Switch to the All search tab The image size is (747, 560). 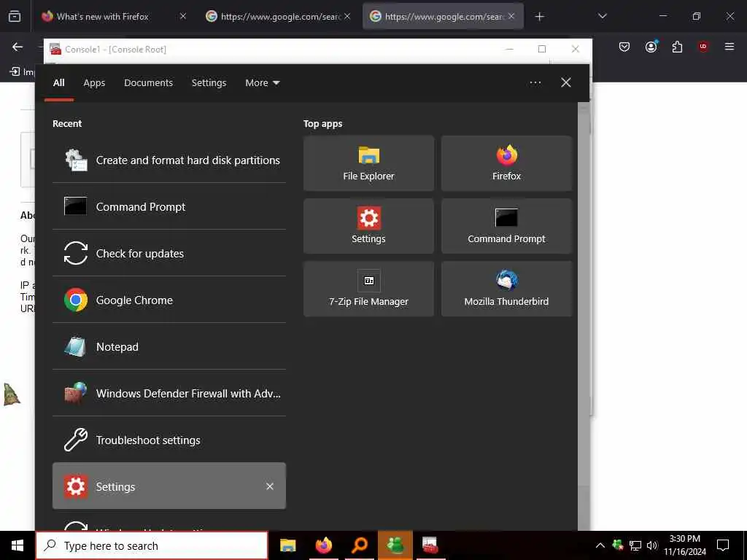pos(59,83)
